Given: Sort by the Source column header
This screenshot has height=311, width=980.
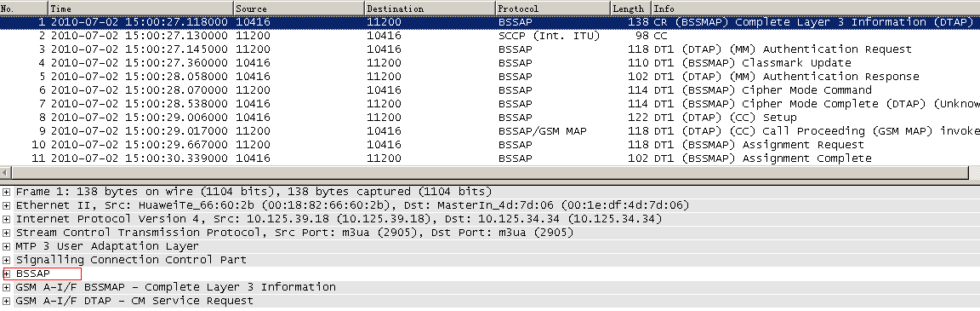Looking at the screenshot, I should tap(299, 9).
